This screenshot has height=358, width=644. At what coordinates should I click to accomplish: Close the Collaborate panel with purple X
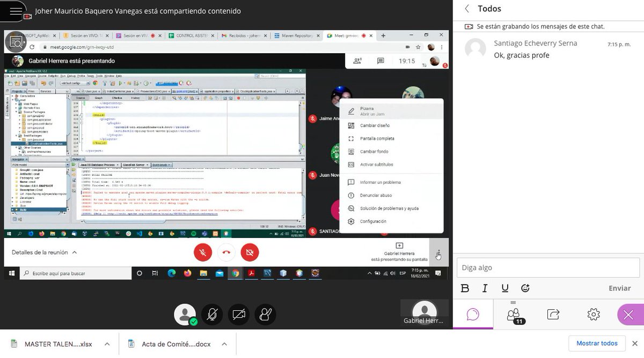(x=629, y=314)
